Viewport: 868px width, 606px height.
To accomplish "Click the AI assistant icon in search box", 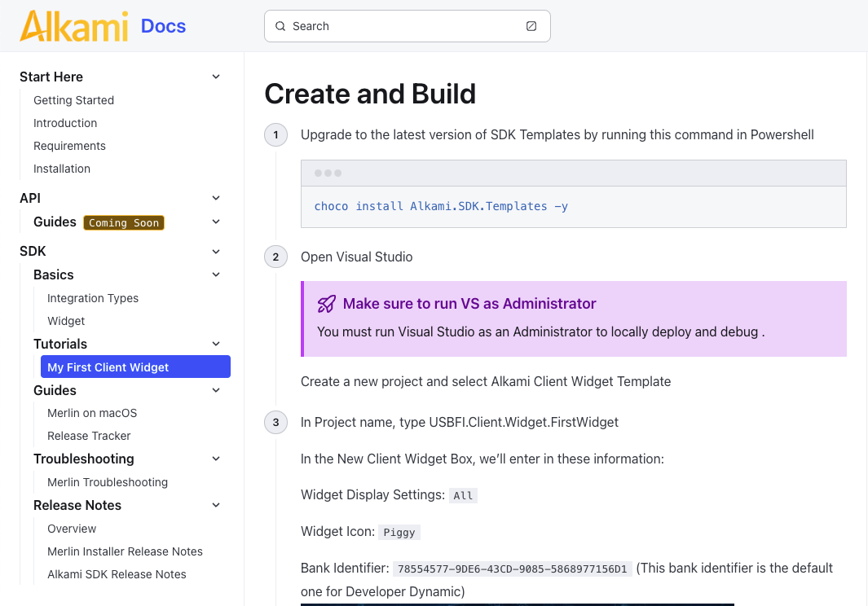I will coord(531,26).
